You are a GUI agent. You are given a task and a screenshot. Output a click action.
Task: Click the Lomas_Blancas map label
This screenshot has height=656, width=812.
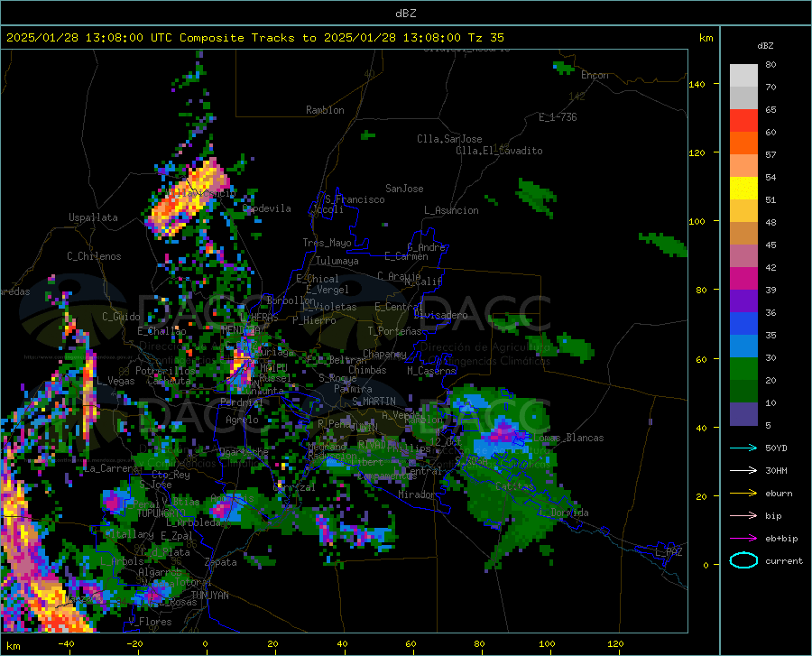[568, 438]
